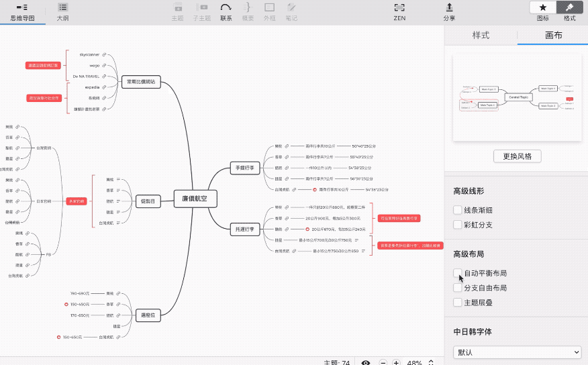Toggle 自动平衡布局 checkbox
588x365 pixels.
click(457, 273)
